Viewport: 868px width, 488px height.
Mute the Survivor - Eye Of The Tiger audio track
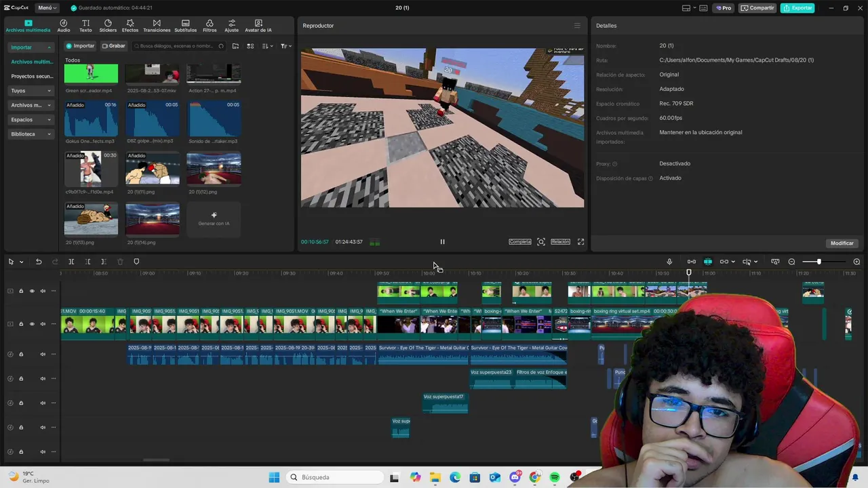point(43,354)
